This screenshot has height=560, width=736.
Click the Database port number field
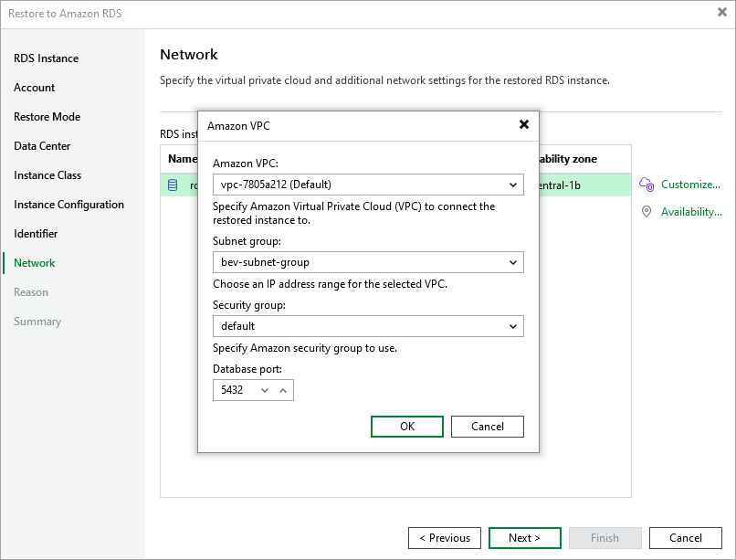pos(234,390)
